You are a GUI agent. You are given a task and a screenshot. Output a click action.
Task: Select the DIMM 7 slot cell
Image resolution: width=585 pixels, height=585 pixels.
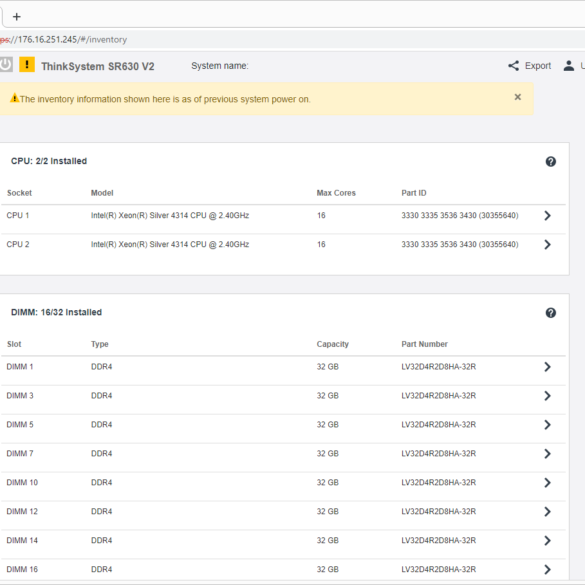point(20,454)
